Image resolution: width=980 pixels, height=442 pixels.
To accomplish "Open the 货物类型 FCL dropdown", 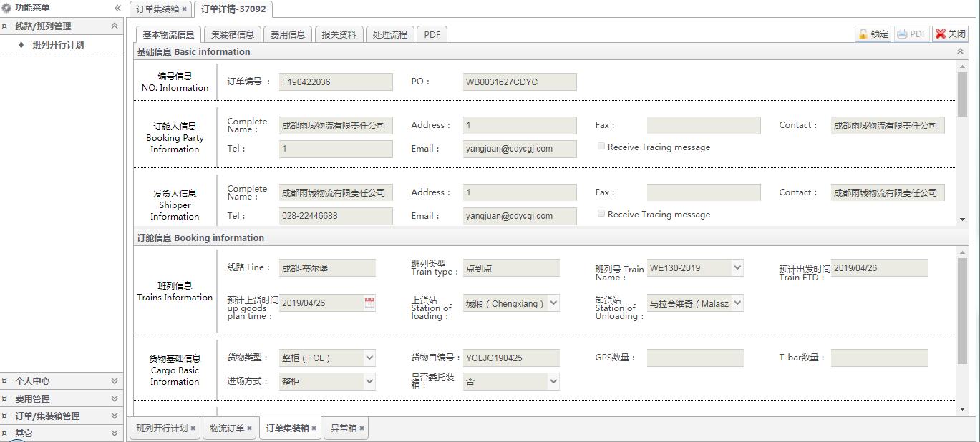I will (x=369, y=358).
